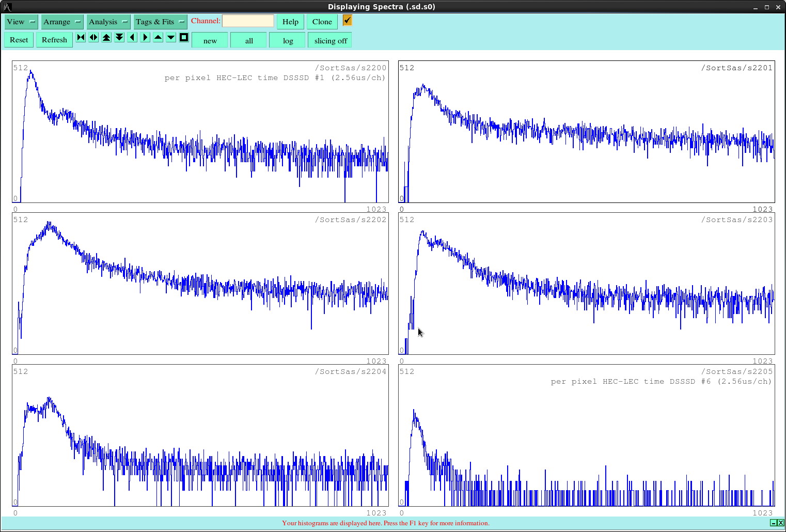Click the double down-arrow icon
The height and width of the screenshot is (532, 786).
click(119, 37)
